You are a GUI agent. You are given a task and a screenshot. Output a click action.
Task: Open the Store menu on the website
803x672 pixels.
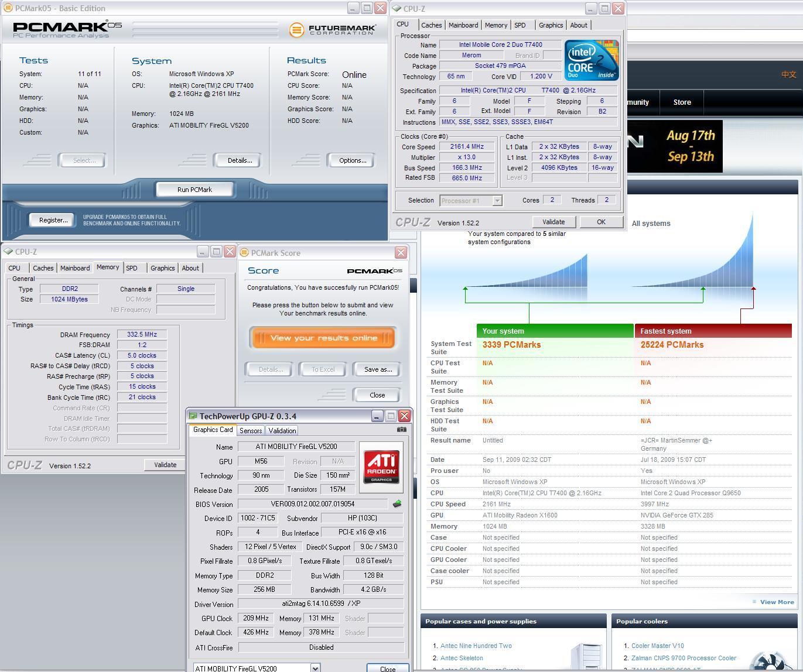(x=682, y=102)
